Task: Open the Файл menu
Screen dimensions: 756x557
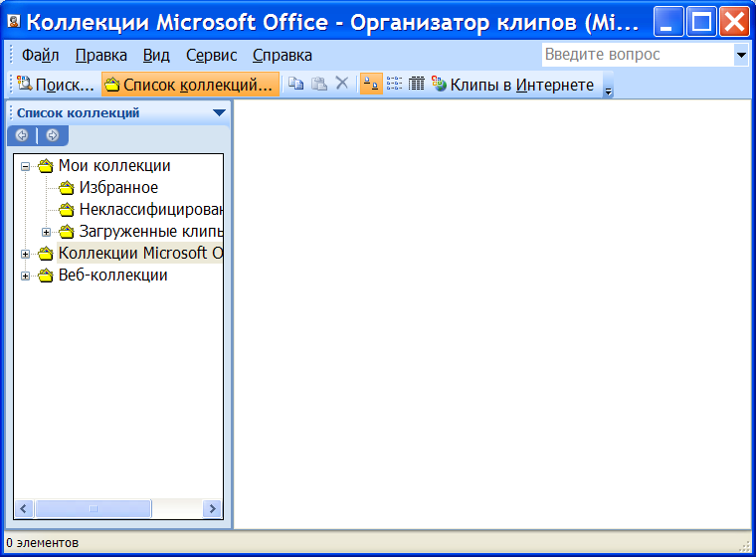Action: [40, 55]
